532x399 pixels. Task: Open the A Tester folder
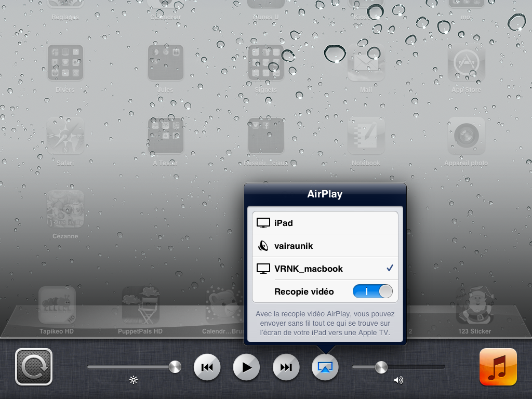166,136
